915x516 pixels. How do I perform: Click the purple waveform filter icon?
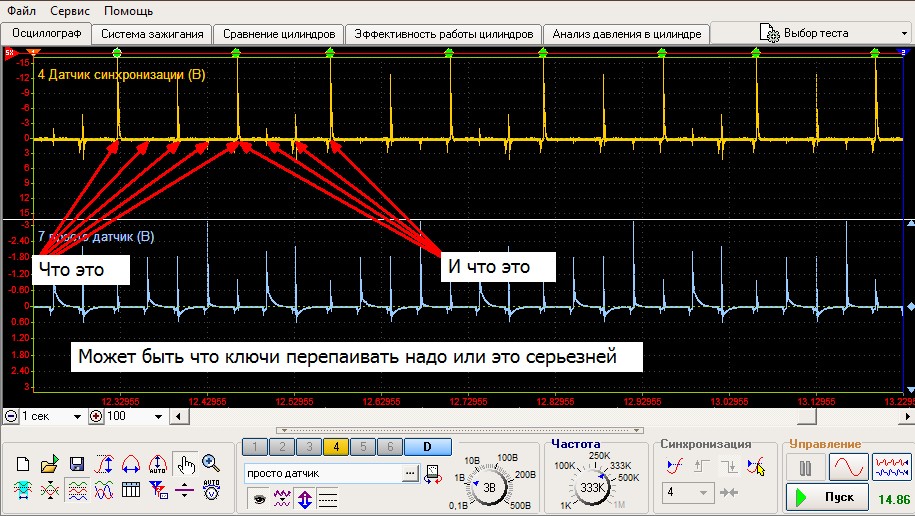tap(282, 499)
